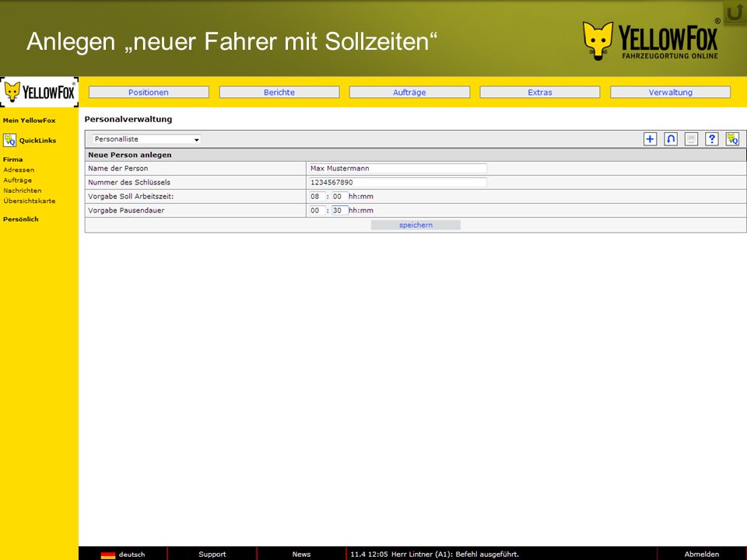Image resolution: width=747 pixels, height=560 pixels.
Task: Click deutsch language selector in the footer
Action: (x=132, y=555)
